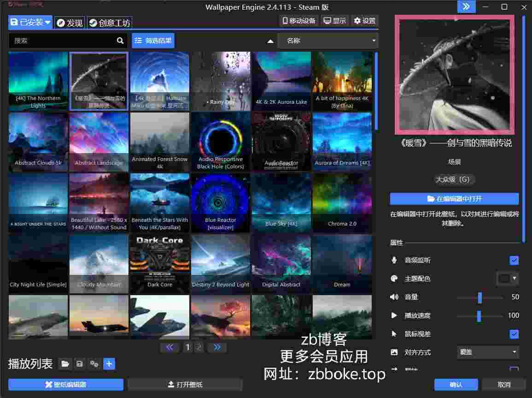Click the audio microphone icon
This screenshot has width=532, height=398.
(394, 260)
